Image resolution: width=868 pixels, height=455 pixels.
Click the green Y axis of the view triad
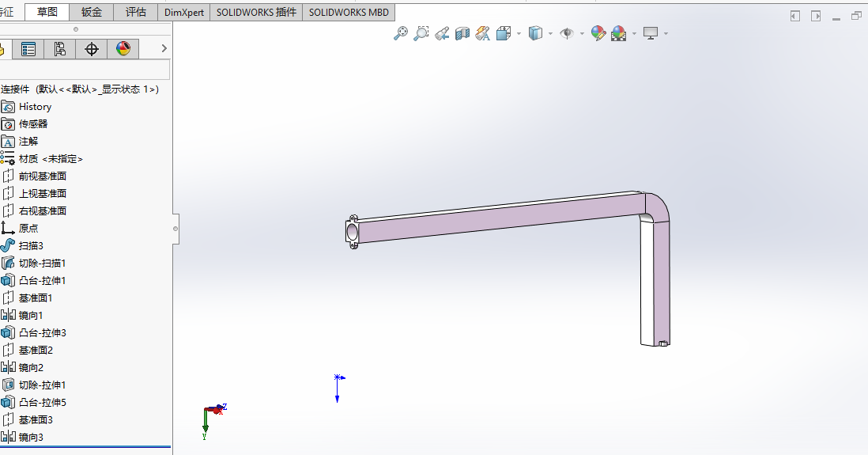coord(206,423)
